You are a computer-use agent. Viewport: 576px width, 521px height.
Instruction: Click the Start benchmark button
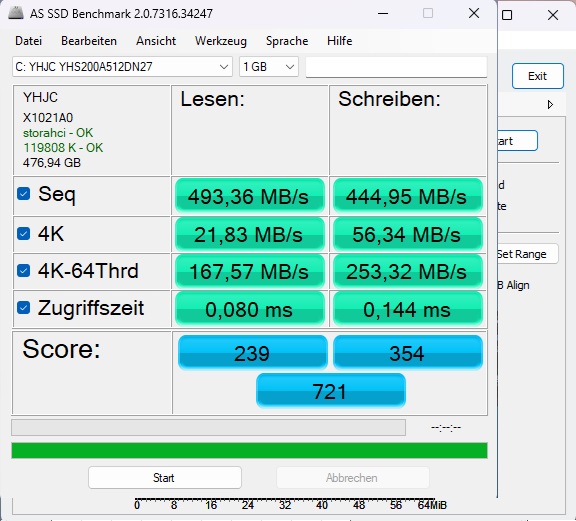(165, 478)
